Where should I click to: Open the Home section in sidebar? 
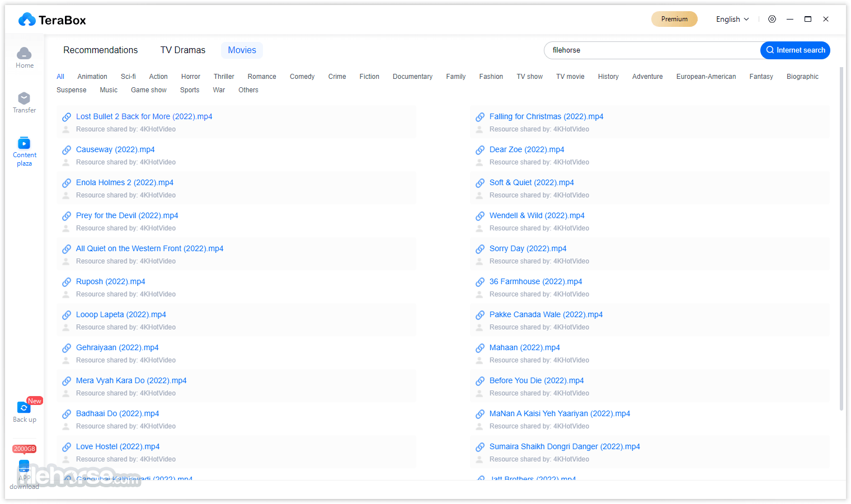coord(24,58)
